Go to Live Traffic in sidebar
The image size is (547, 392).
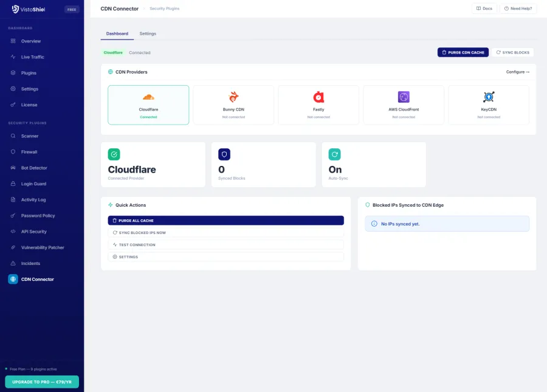[x=32, y=57]
